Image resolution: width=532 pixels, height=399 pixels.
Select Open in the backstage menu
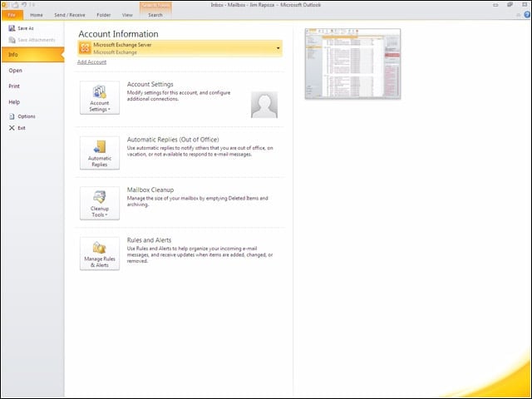[x=16, y=71]
